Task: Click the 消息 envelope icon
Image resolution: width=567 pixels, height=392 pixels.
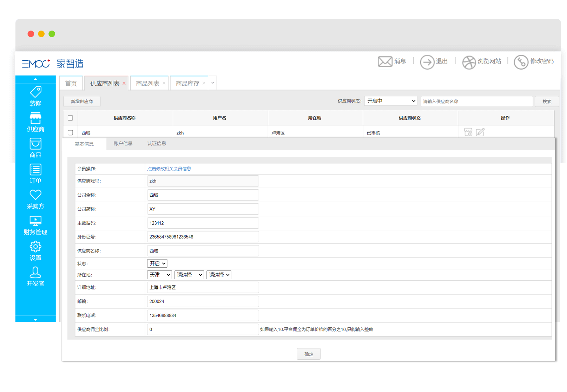Action: (385, 61)
